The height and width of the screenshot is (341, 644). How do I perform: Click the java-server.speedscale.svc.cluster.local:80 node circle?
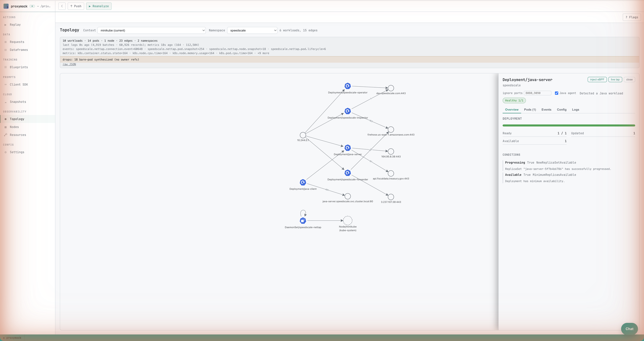click(x=348, y=196)
